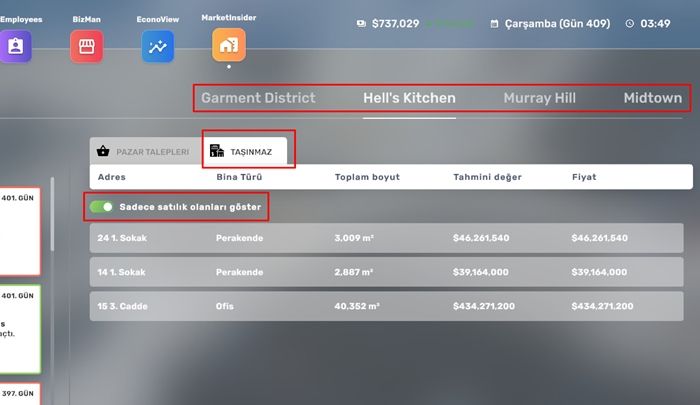Sort by the Fiyat column header
700x405 pixels.
(x=584, y=177)
